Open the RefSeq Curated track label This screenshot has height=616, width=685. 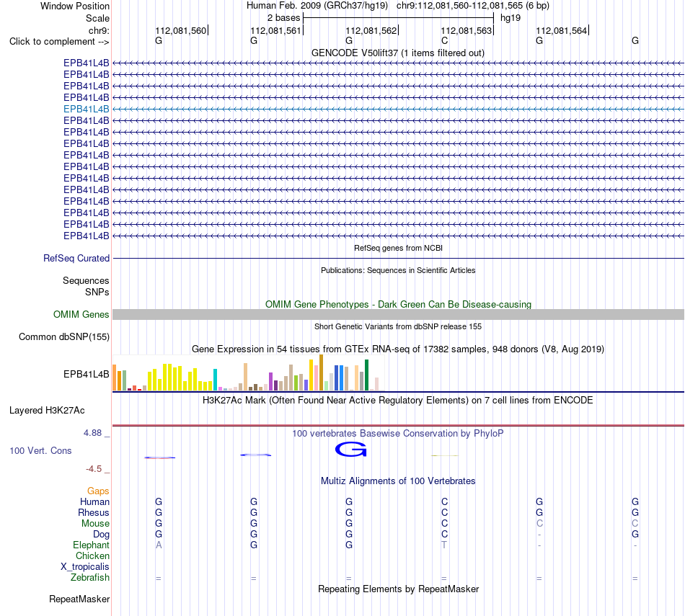pyautogui.click(x=76, y=259)
